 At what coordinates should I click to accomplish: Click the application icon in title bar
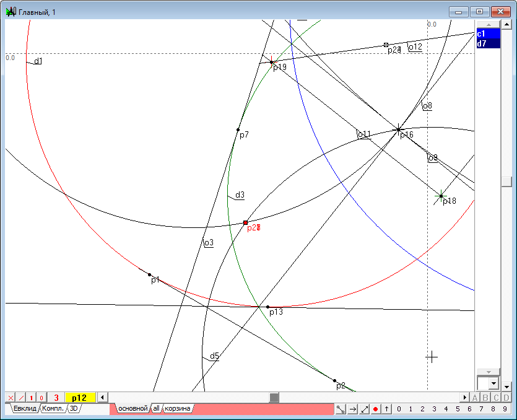(11, 12)
